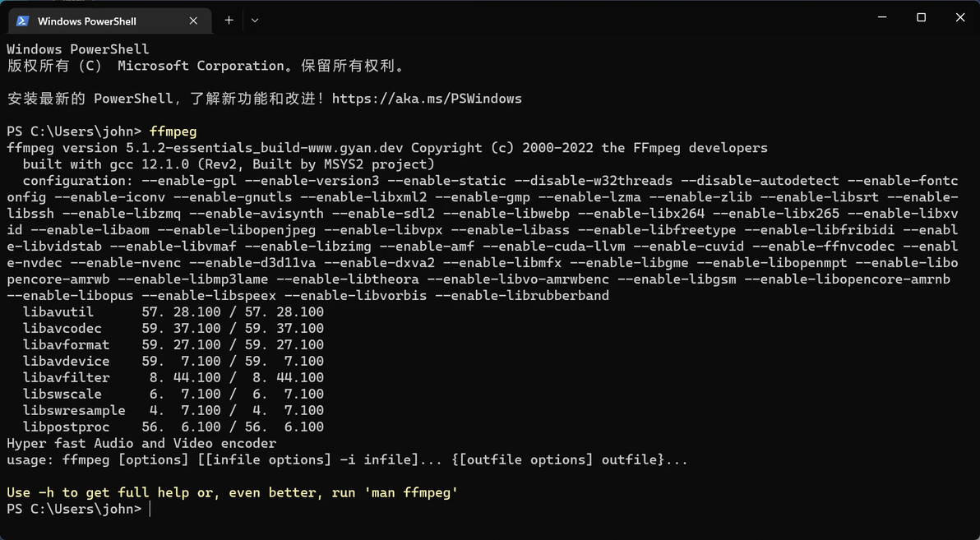Click the typed ffmpeg command text
Screen dimensions: 980x540
(x=173, y=132)
